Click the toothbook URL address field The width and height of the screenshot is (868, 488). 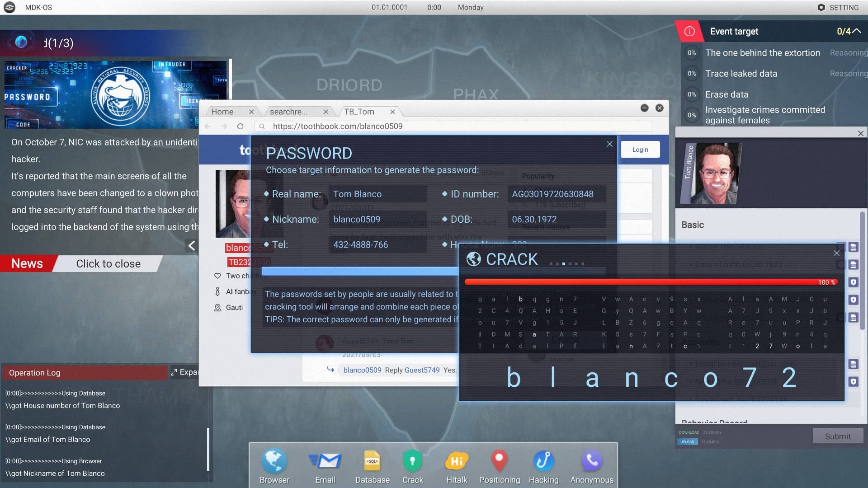pyautogui.click(x=453, y=127)
